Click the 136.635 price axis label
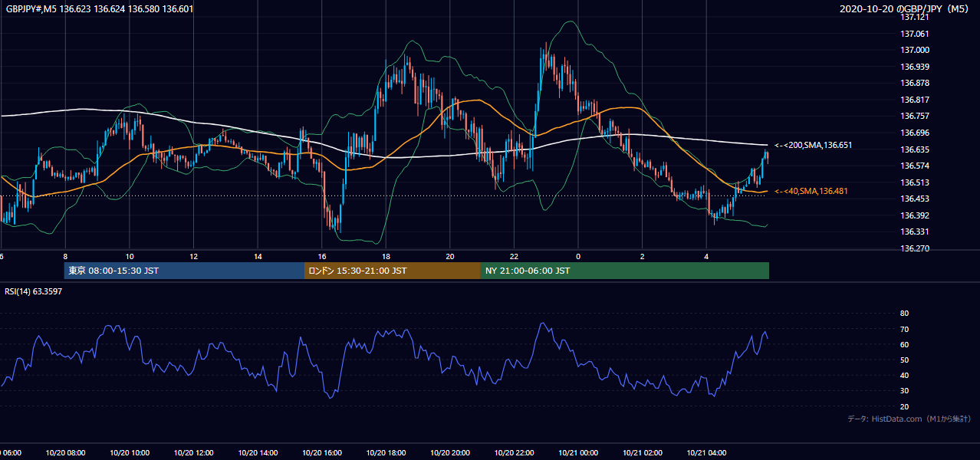Viewport: 980px width, 460px height. [x=915, y=149]
